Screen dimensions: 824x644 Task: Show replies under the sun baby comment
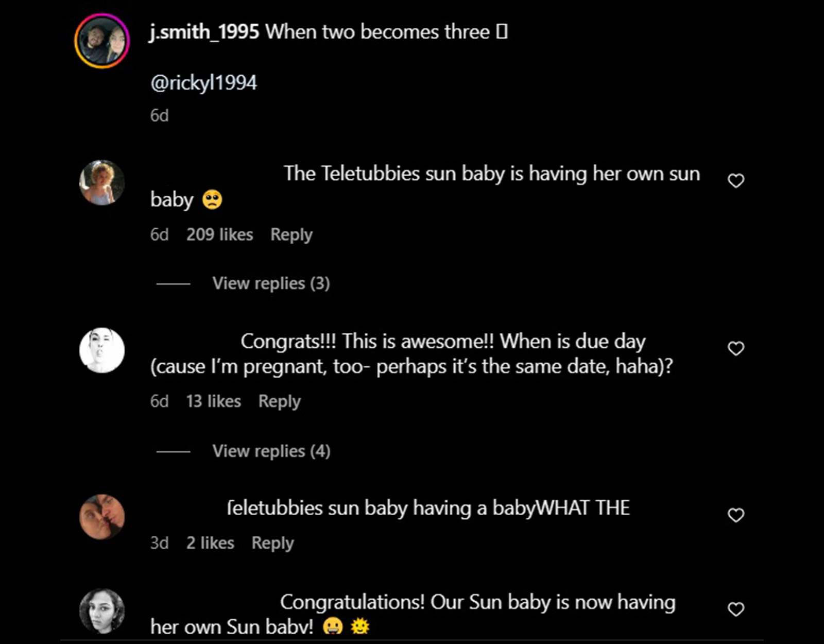270,283
